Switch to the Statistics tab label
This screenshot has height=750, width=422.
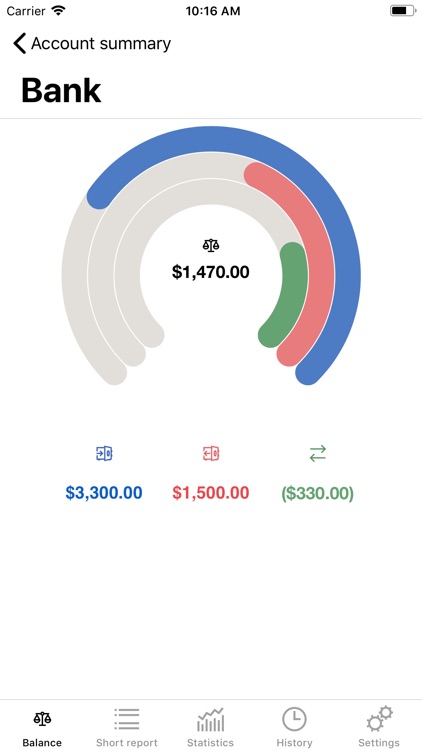(x=211, y=743)
